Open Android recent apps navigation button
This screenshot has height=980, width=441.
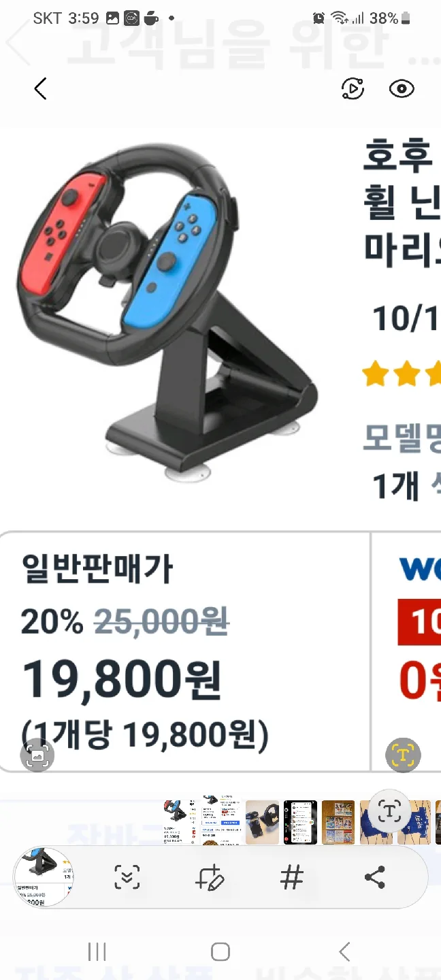(97, 951)
